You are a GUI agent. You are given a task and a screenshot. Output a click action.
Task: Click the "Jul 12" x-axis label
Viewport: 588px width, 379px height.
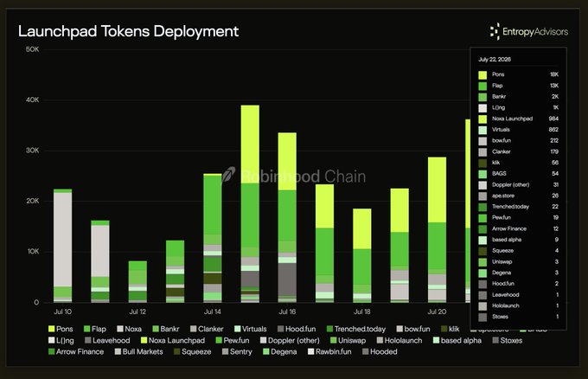(137, 312)
